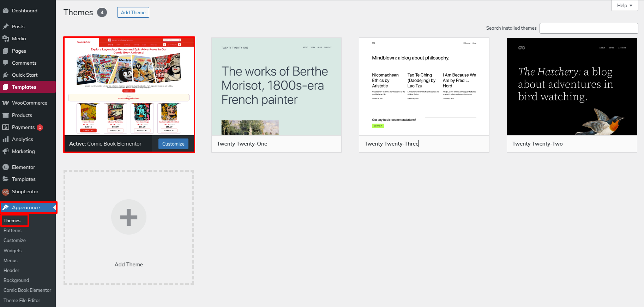Click the Add Theme button beside the title

tap(133, 12)
